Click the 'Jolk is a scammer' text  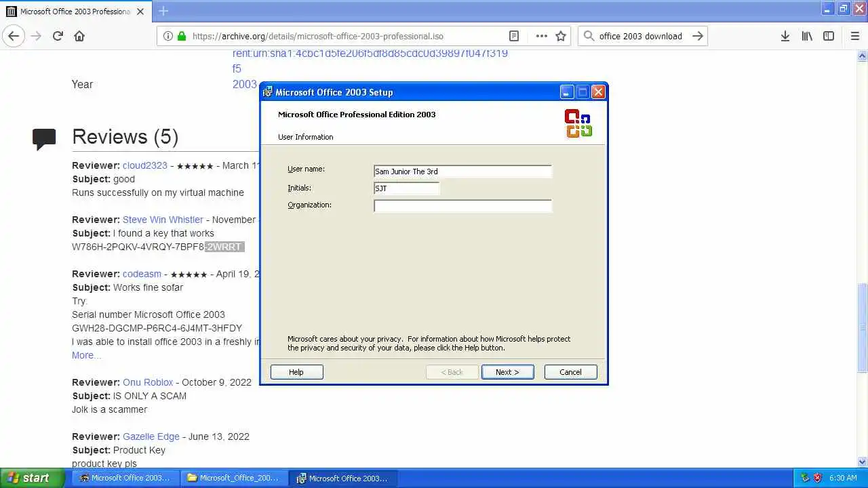(x=109, y=409)
